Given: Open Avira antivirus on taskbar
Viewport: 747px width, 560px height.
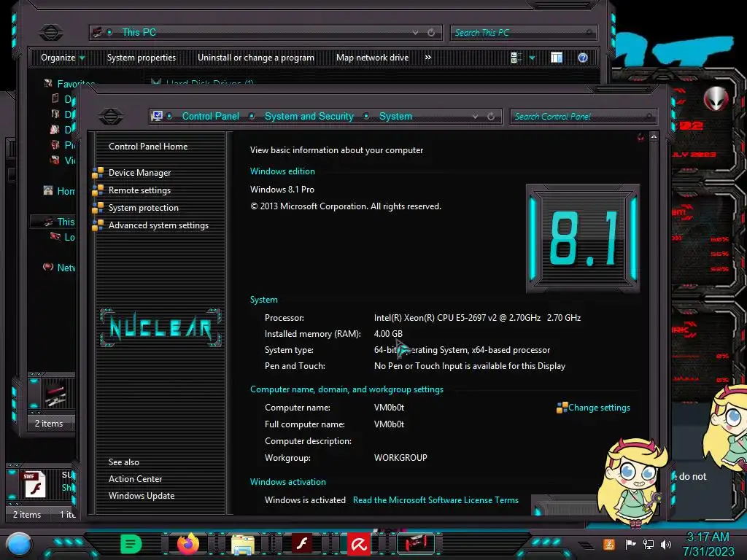Looking at the screenshot, I should point(359,544).
